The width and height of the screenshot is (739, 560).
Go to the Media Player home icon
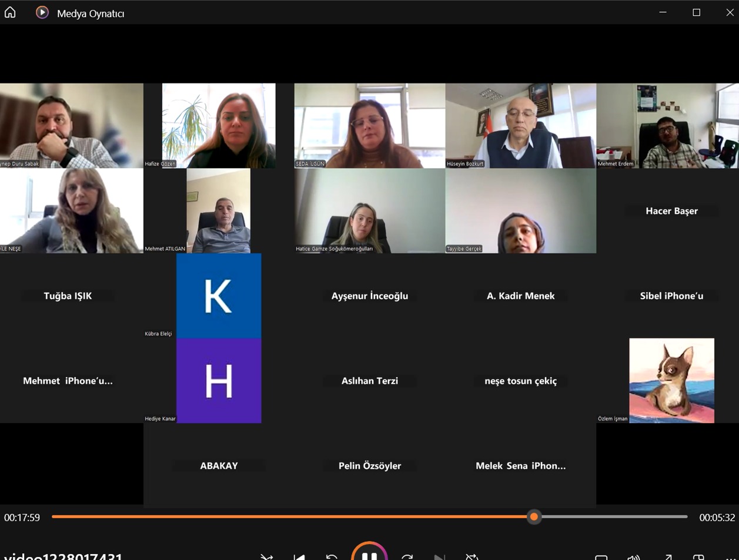tap(10, 12)
